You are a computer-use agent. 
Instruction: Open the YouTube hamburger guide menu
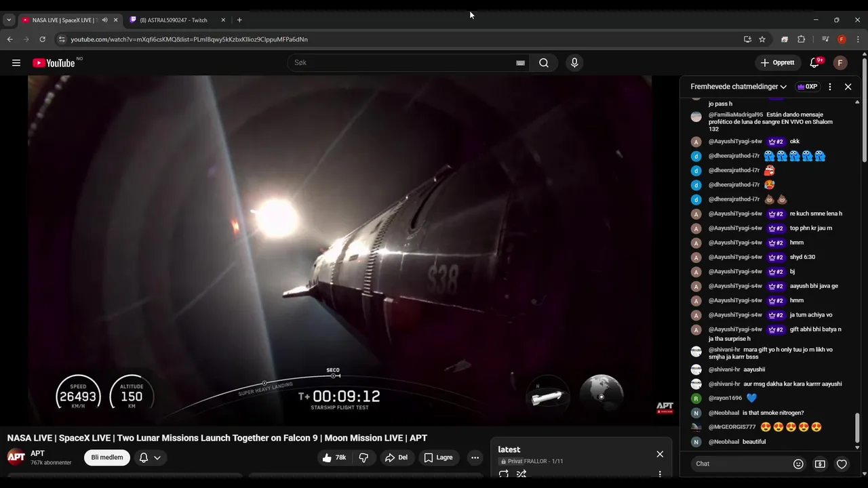tap(16, 63)
